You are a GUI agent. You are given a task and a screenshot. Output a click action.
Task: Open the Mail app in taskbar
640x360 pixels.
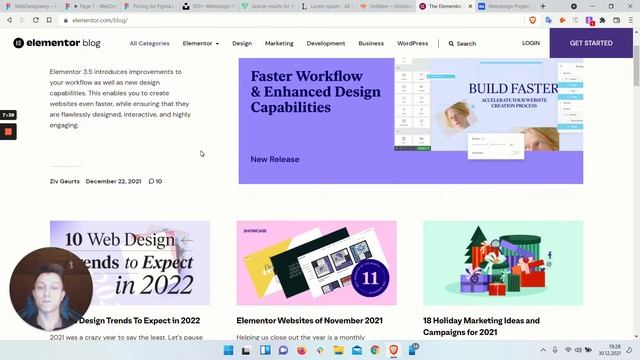pyautogui.click(x=357, y=350)
